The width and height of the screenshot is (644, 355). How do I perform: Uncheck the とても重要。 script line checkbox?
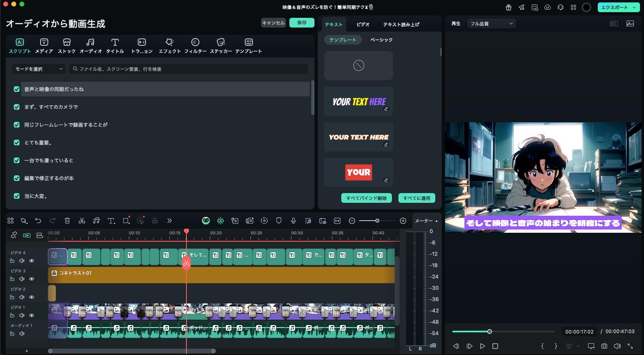pos(17,142)
